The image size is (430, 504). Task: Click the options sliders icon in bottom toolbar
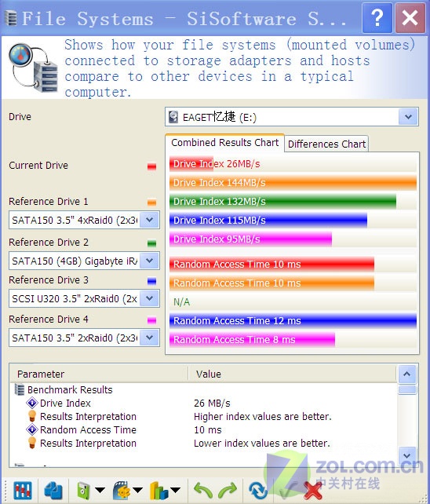click(23, 490)
